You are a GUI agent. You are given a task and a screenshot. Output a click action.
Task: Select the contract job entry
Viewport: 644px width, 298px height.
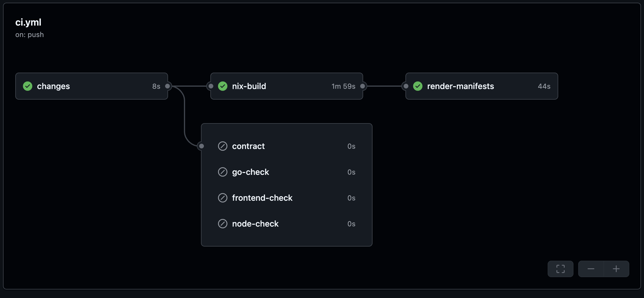pos(248,146)
